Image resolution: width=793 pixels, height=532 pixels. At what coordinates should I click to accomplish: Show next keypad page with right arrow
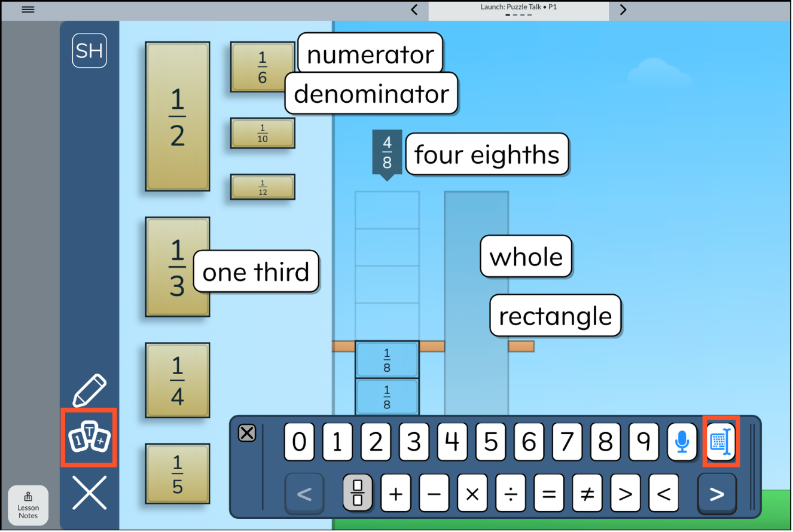click(x=716, y=494)
